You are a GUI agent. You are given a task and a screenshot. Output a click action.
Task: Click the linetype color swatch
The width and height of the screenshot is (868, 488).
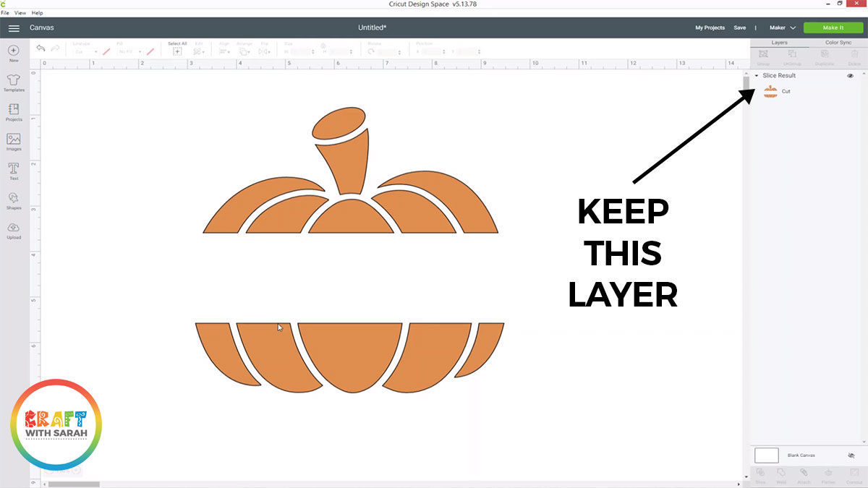[x=106, y=51]
